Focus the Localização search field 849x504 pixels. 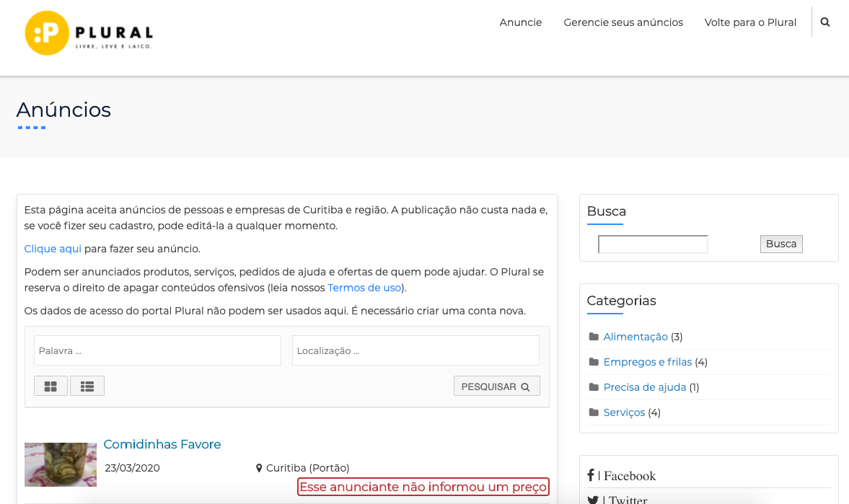pyautogui.click(x=415, y=351)
